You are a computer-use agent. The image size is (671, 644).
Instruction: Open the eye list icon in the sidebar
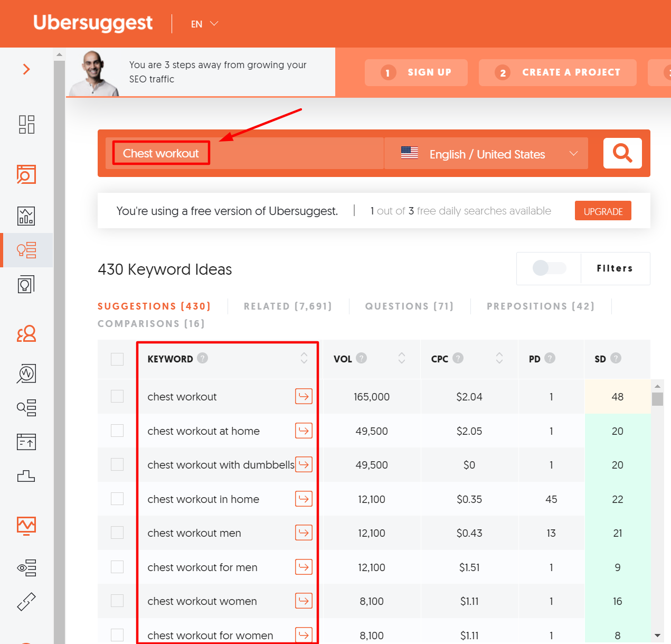[26, 568]
